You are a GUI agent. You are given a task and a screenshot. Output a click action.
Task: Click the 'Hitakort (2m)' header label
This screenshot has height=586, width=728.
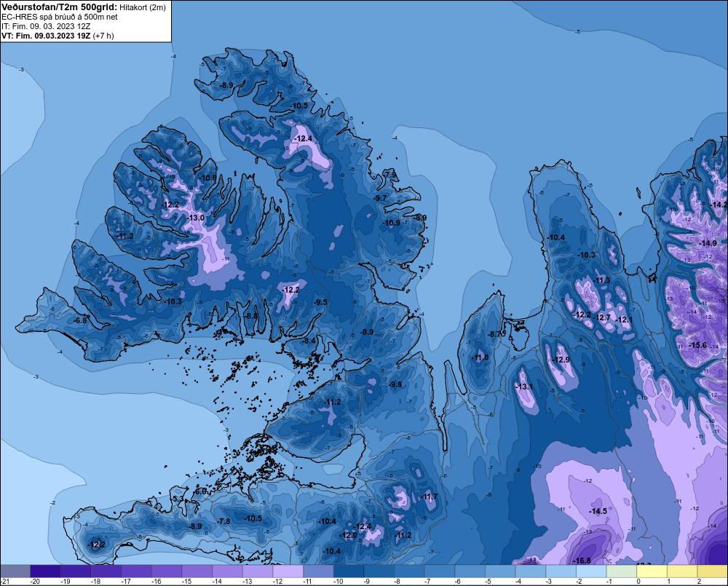coord(143,7)
